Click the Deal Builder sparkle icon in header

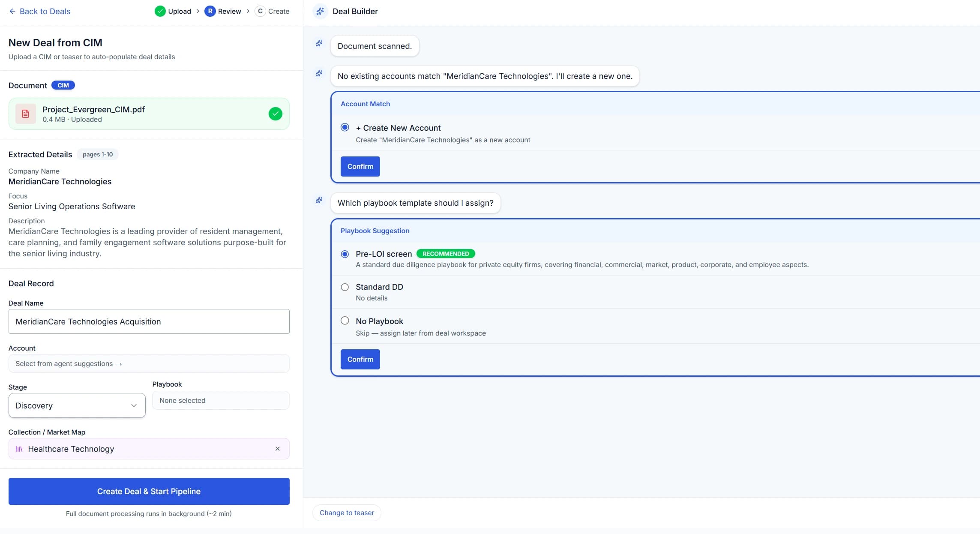(x=320, y=11)
